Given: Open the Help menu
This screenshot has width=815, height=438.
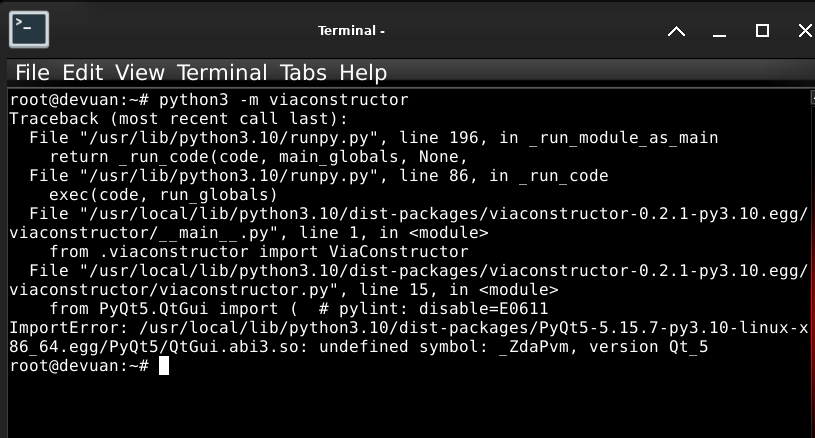Looking at the screenshot, I should point(363,73).
